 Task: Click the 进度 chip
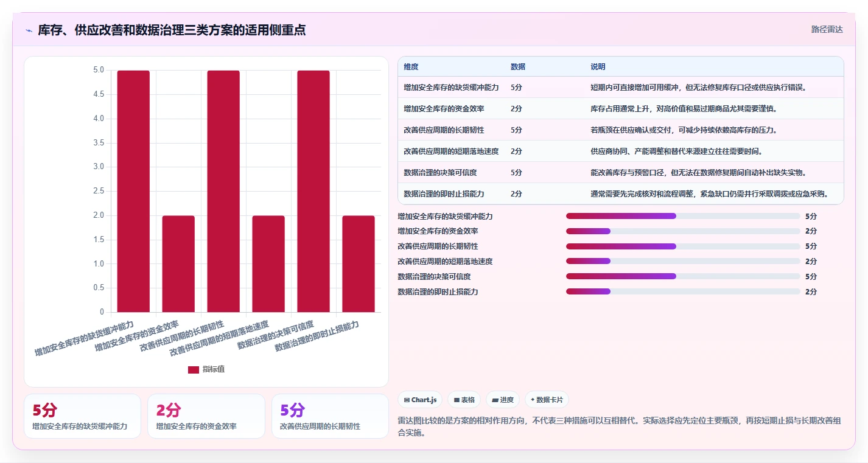[x=502, y=400]
